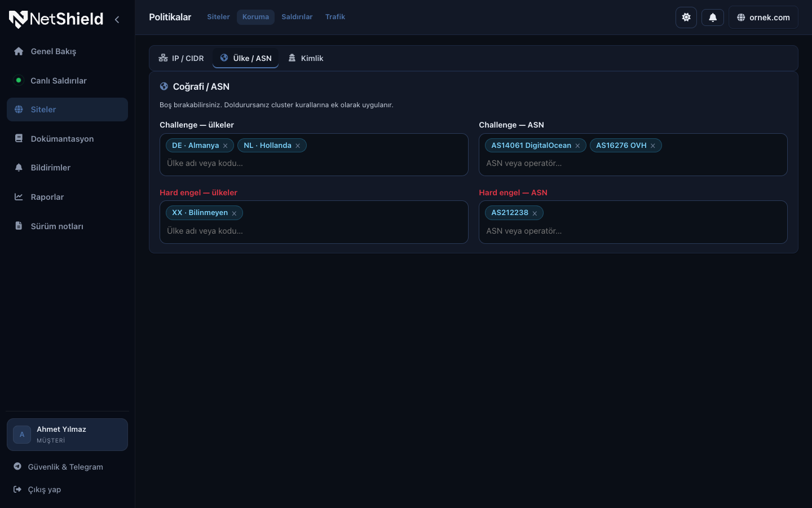Click the AS212238 chip label
812x508 pixels.
coord(510,213)
